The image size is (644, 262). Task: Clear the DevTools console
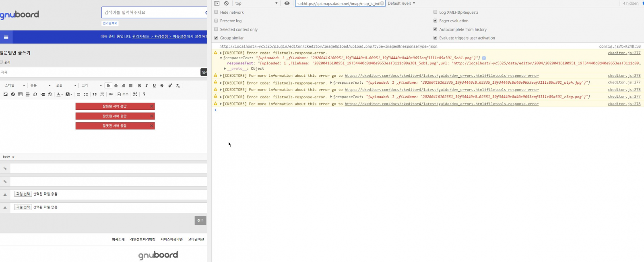click(x=226, y=3)
